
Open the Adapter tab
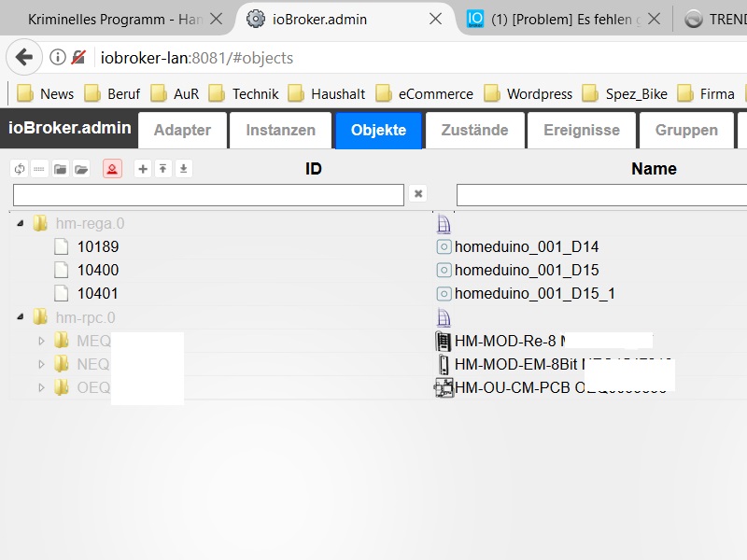pyautogui.click(x=182, y=131)
